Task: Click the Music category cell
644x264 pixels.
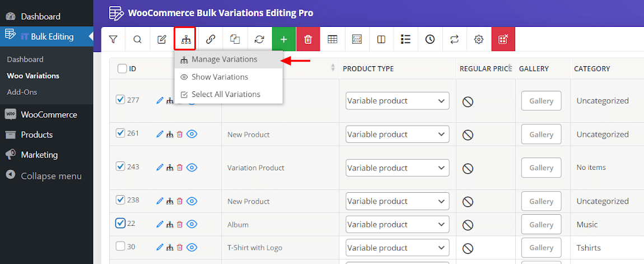Action: (587, 225)
